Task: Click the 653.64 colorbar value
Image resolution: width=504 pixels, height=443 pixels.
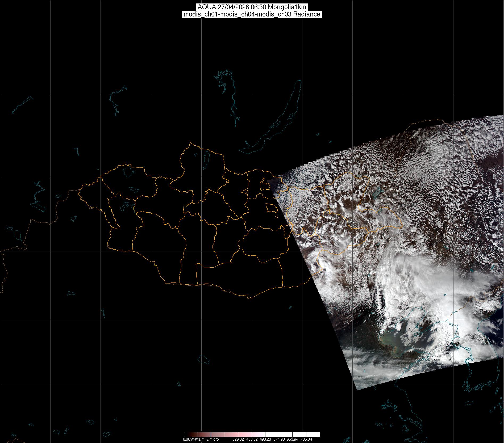Action: (x=292, y=439)
